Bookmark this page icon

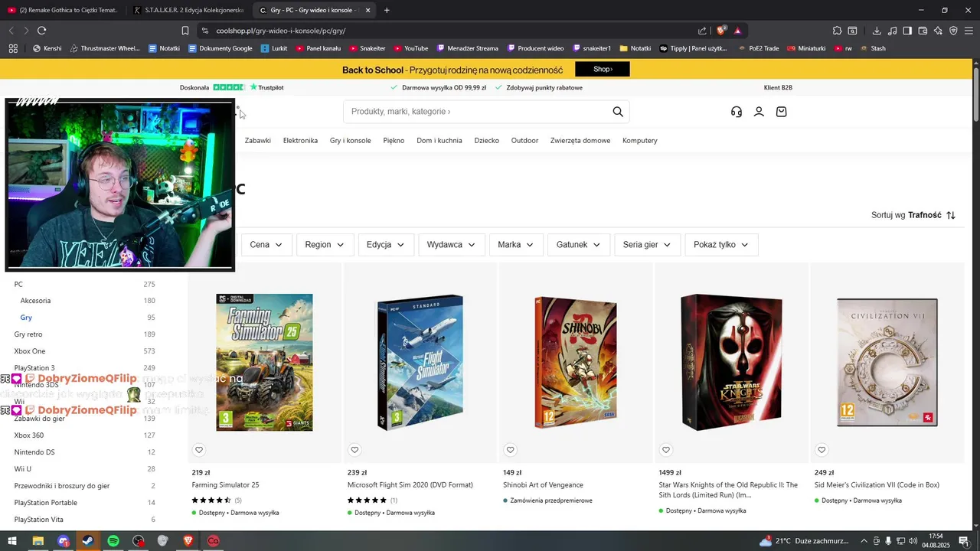click(x=185, y=31)
